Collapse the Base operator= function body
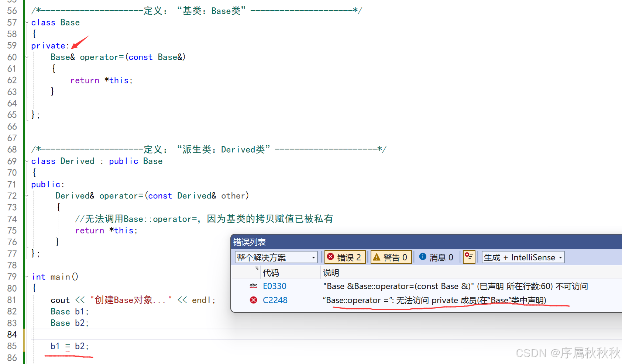 26,57
